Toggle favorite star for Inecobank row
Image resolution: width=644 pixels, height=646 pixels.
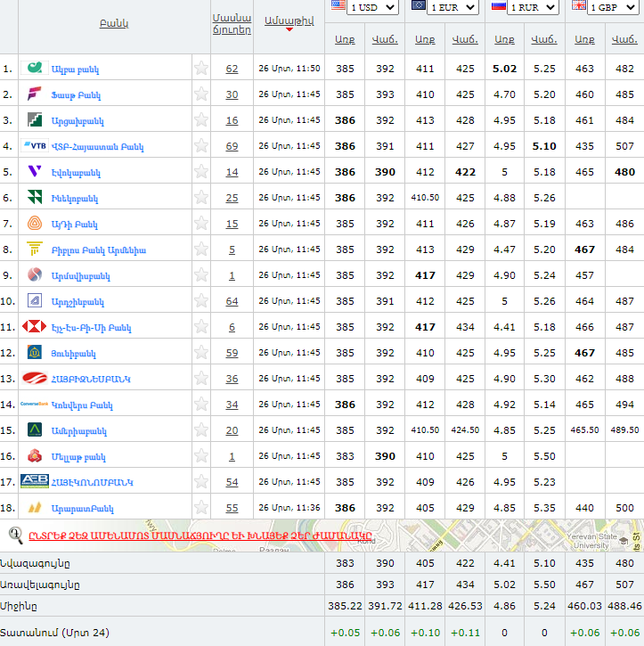click(201, 197)
